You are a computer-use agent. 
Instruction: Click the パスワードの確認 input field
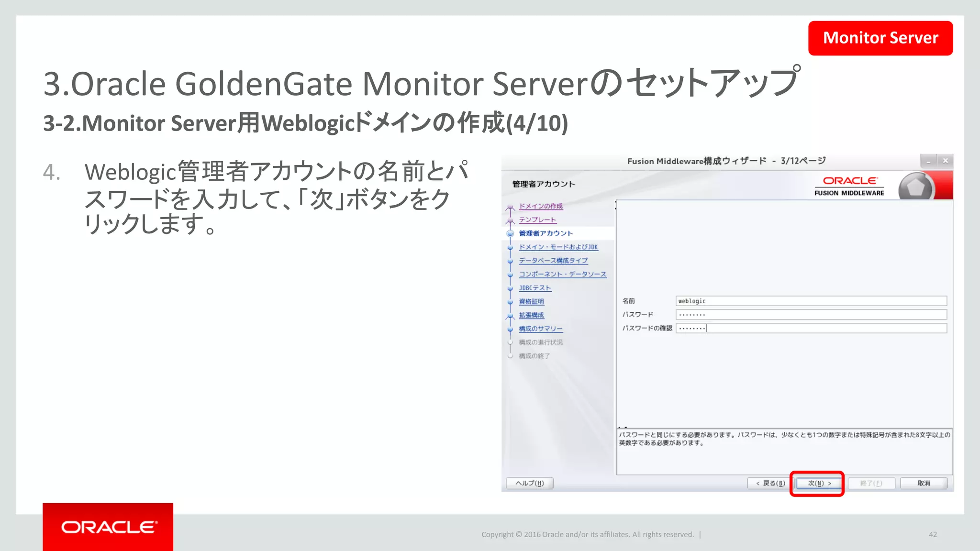(811, 328)
